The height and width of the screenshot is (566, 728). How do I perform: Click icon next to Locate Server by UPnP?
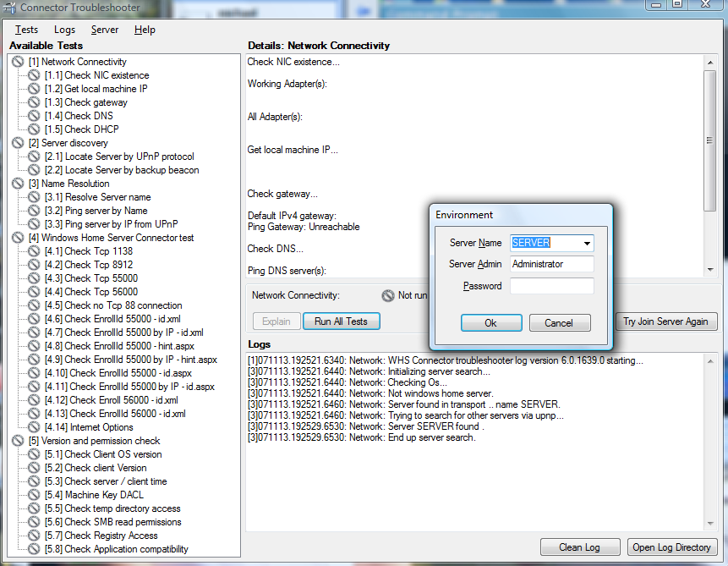[34, 157]
